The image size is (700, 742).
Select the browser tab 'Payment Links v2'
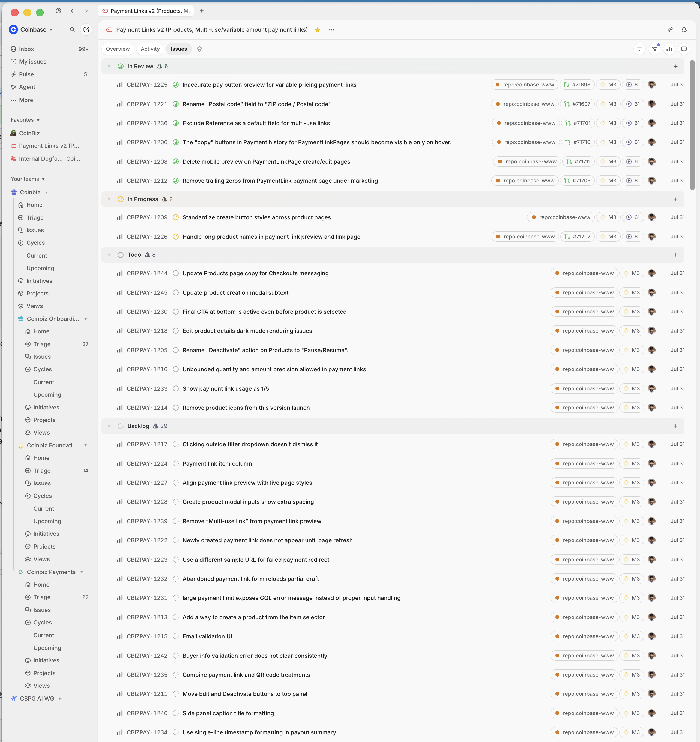pos(146,11)
